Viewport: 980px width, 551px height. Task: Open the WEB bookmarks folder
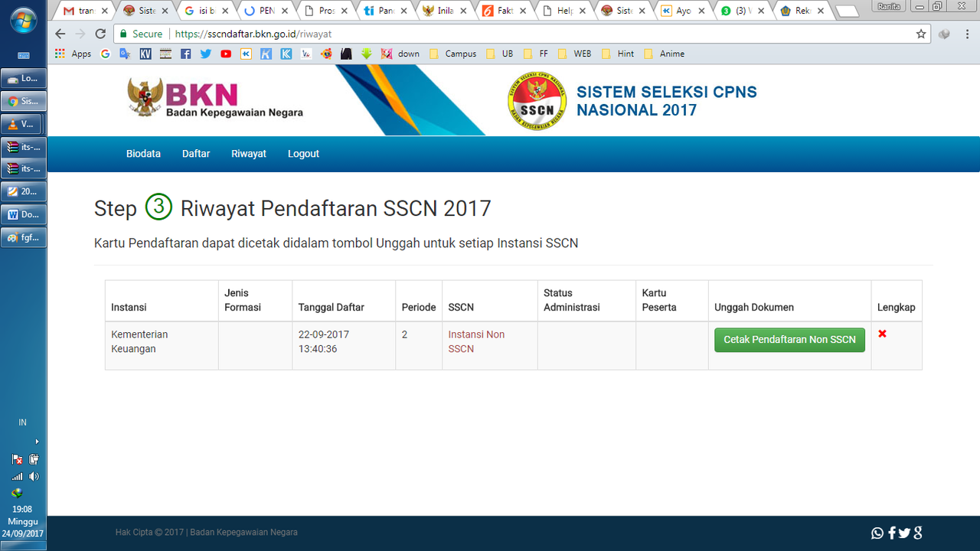point(574,54)
